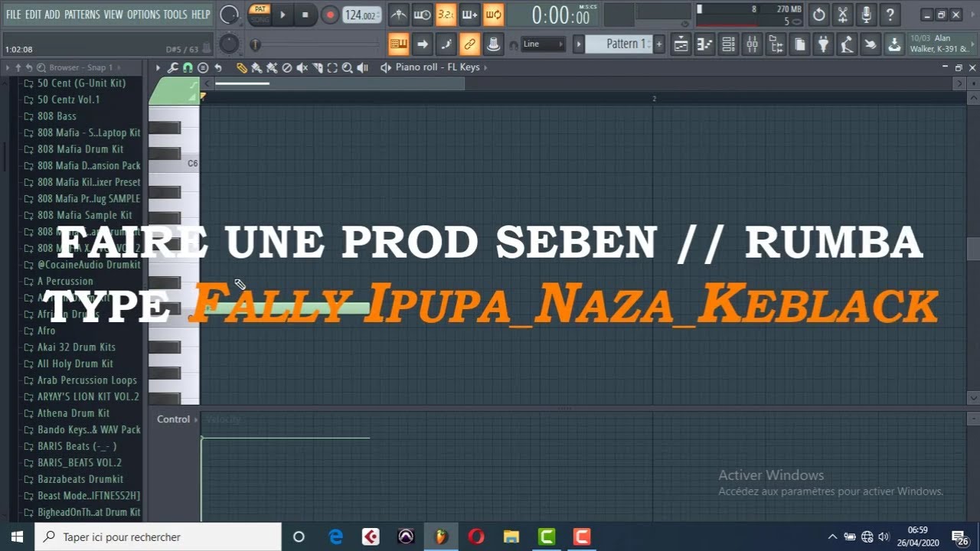Open Piano roll - FL Keys target channel
This screenshot has height=551, width=980.
click(437, 67)
